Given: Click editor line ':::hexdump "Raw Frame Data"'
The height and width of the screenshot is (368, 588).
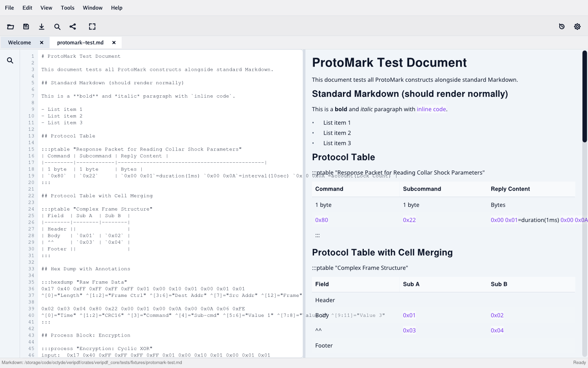Looking at the screenshot, I should click(84, 282).
